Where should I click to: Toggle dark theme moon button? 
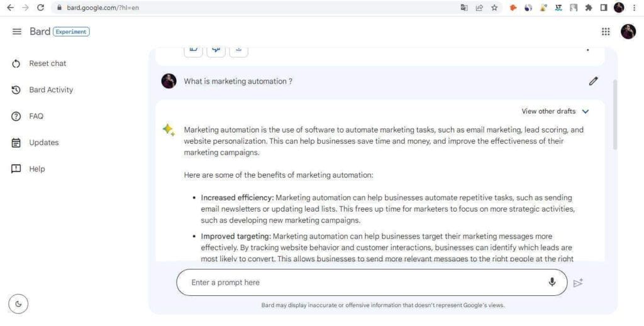pos(18,304)
